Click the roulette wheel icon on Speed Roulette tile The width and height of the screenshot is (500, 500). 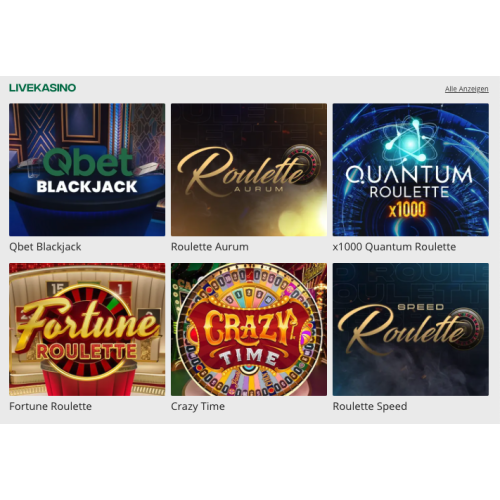coord(465,326)
